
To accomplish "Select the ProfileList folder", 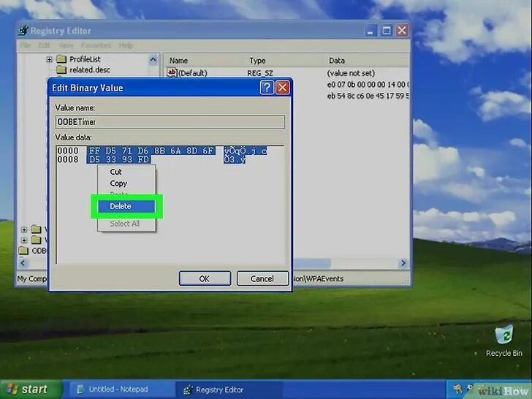I will [x=85, y=59].
